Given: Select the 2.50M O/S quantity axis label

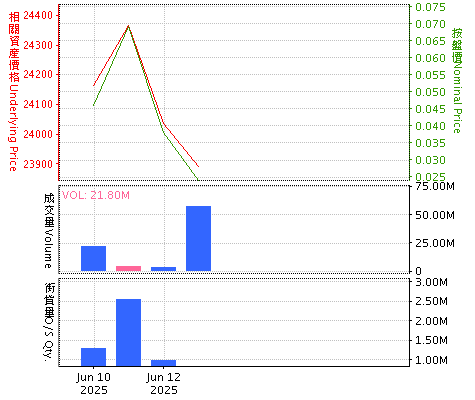Looking at the screenshot, I should [431, 301].
